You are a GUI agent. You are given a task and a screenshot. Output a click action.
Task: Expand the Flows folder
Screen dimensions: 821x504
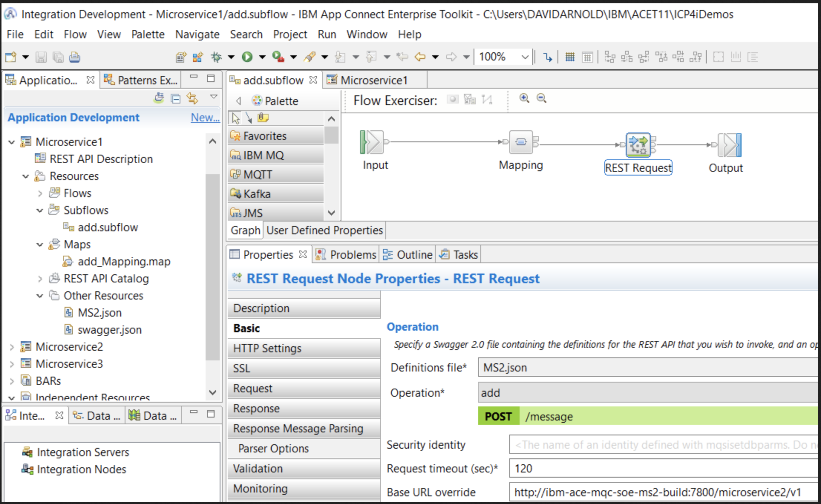tap(40, 193)
